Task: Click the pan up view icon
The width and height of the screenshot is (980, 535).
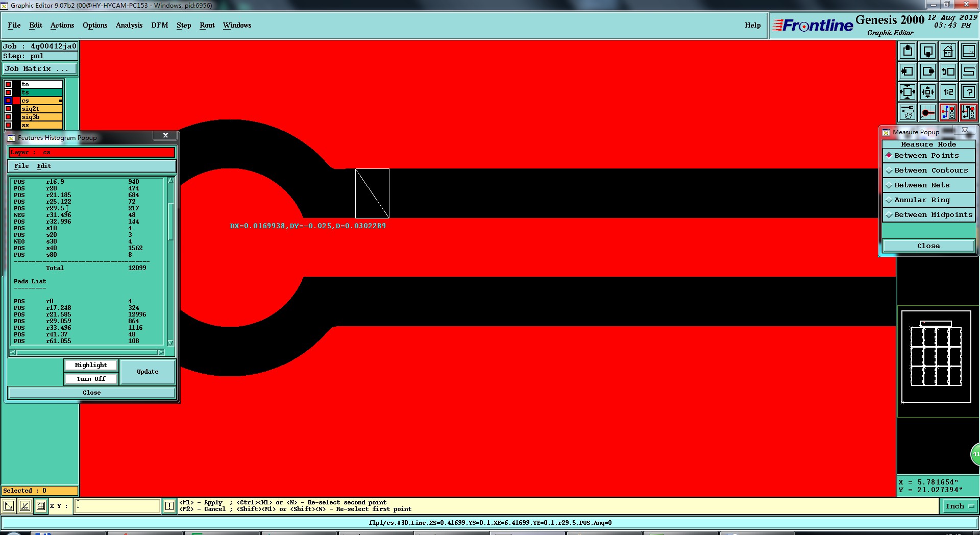Action: point(908,51)
